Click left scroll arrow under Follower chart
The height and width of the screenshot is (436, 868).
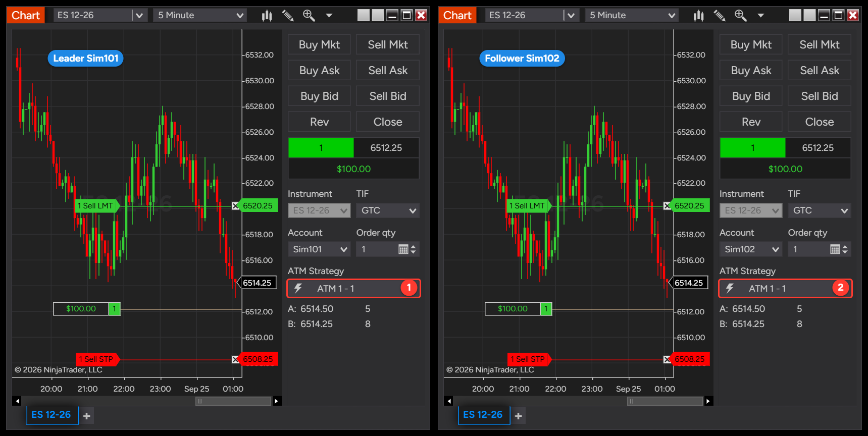449,401
